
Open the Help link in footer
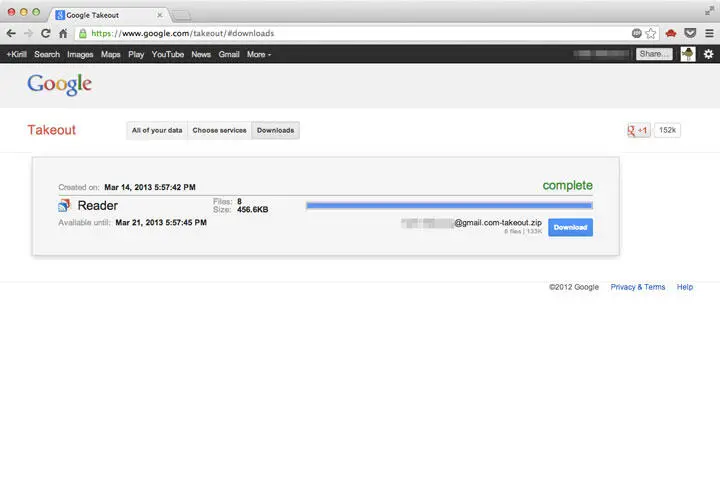click(685, 287)
